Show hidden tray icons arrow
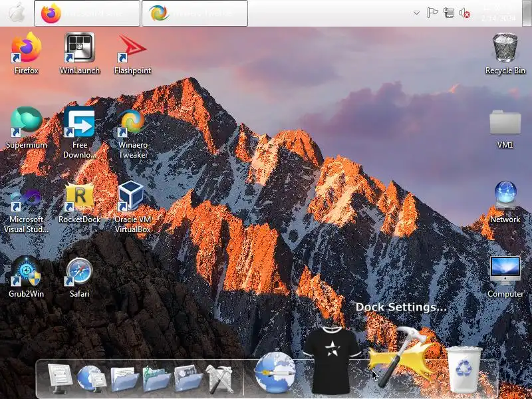Image resolution: width=532 pixels, height=399 pixels. [x=417, y=13]
